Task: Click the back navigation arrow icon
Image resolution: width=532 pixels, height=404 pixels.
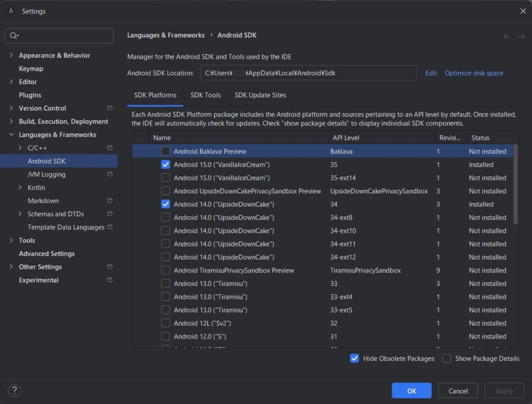Action: pyautogui.click(x=507, y=36)
